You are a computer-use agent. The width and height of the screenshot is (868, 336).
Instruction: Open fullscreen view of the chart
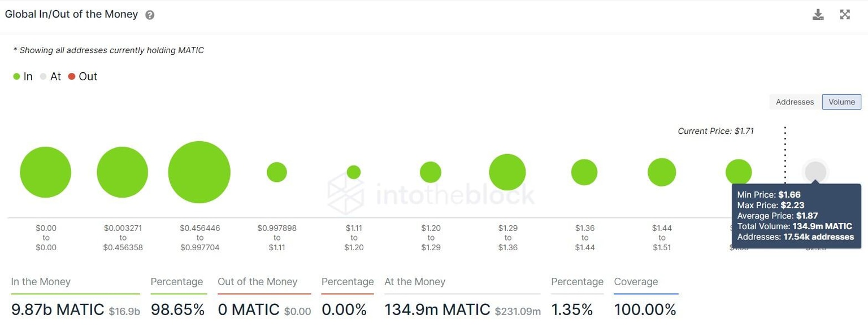click(x=845, y=14)
